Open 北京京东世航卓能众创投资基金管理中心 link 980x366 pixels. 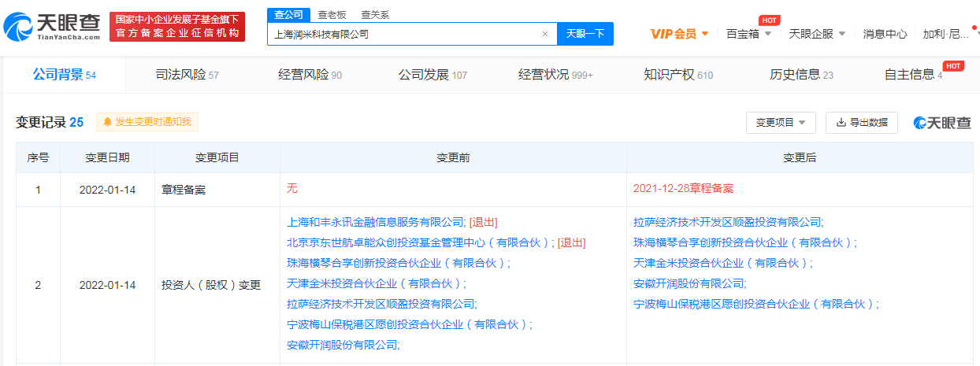[x=419, y=242]
